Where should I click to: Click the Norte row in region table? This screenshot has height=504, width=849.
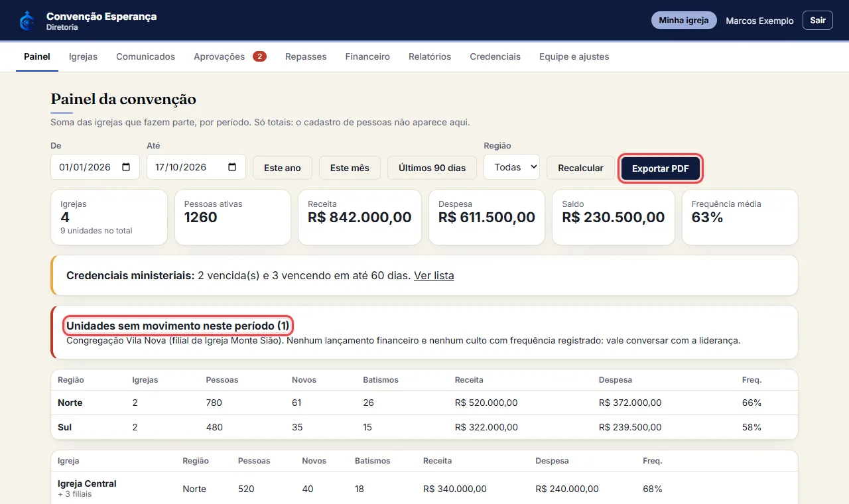pos(424,403)
